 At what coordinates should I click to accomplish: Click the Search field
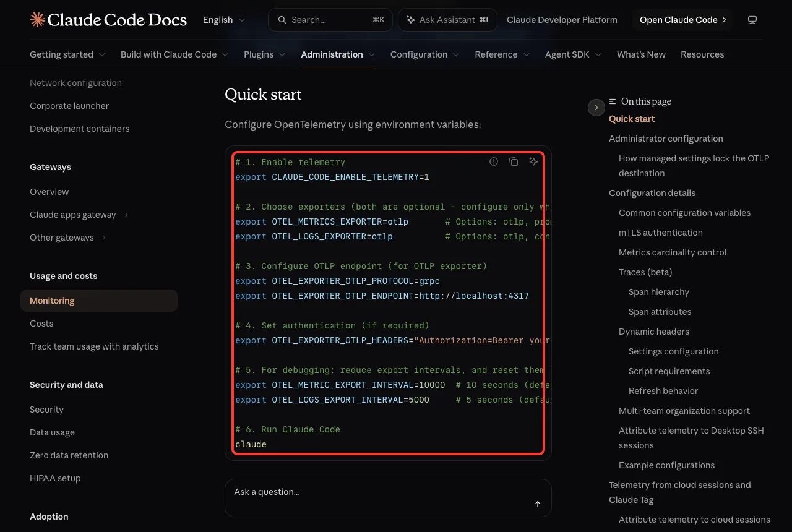(330, 20)
